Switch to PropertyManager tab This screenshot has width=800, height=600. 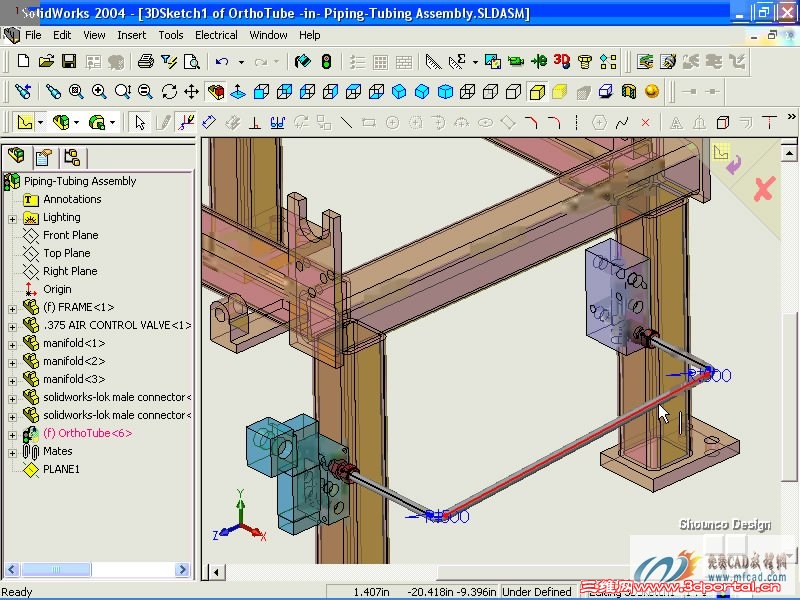pos(44,158)
